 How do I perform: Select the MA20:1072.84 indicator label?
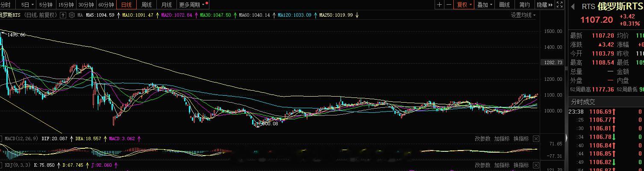tap(176, 15)
